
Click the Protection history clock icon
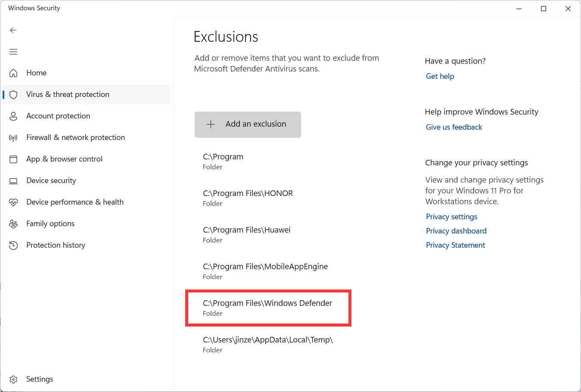coord(13,246)
